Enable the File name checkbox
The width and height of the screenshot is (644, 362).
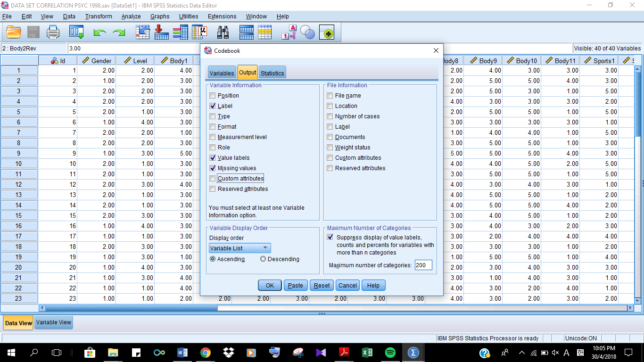pos(330,96)
